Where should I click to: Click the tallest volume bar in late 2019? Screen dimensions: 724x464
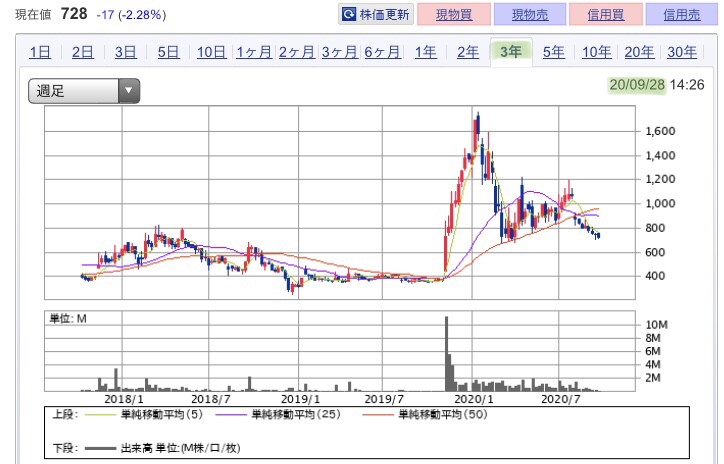pos(446,354)
